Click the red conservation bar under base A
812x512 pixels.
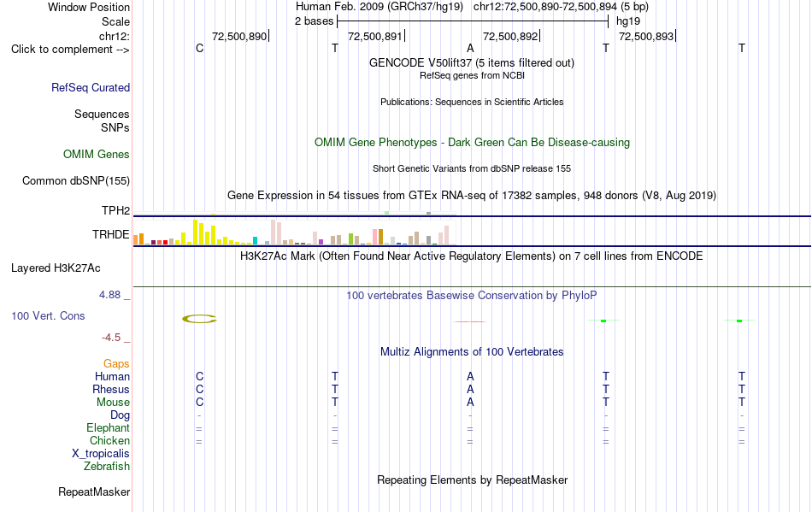click(x=470, y=321)
